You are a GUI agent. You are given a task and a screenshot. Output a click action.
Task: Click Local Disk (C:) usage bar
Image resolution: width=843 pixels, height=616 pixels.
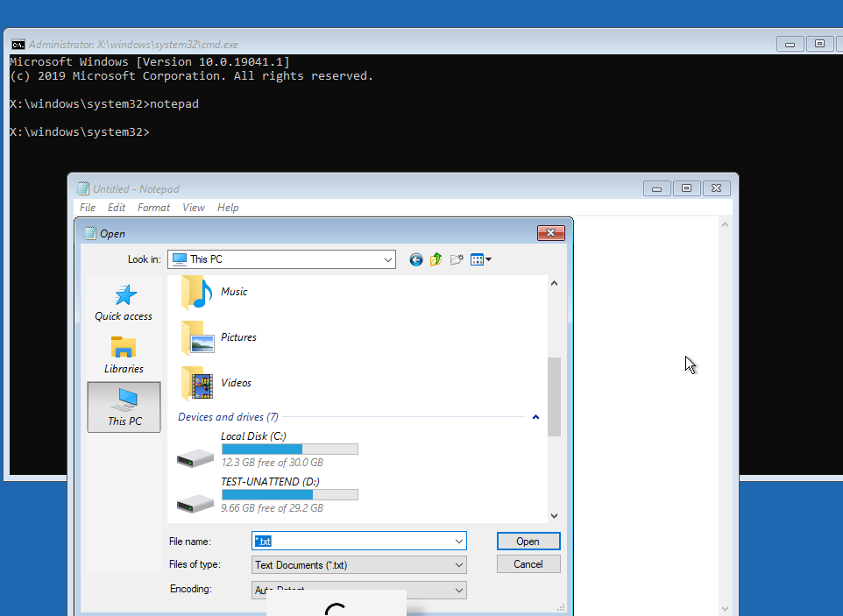click(x=290, y=450)
